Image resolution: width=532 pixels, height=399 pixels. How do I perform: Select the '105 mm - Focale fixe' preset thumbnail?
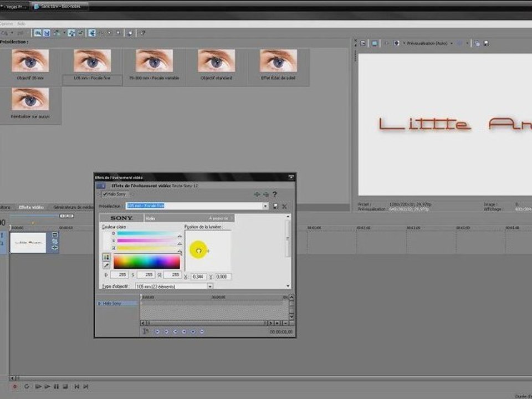click(x=93, y=61)
